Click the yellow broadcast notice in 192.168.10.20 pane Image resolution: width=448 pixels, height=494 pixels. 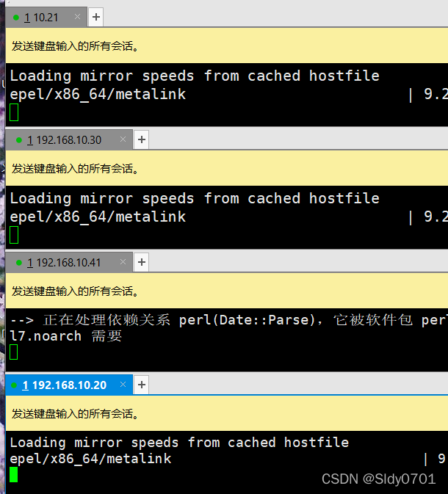point(227,414)
